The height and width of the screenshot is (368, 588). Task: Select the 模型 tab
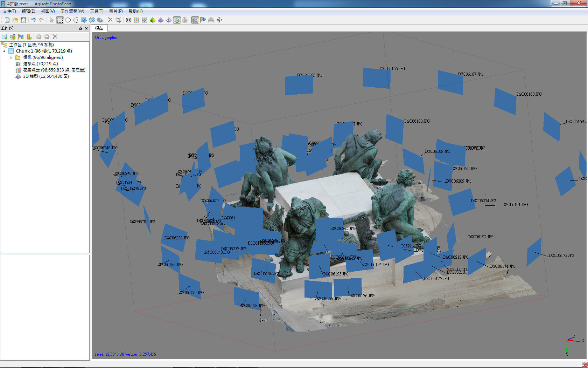coord(99,28)
